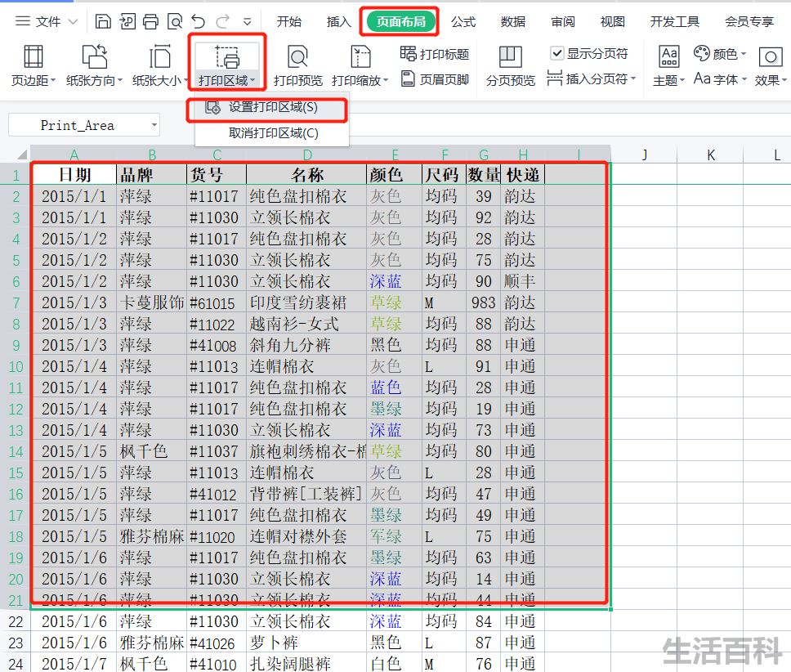This screenshot has height=672, width=791.
Task: Click cell 白色 in row 24
Action: coord(394,664)
